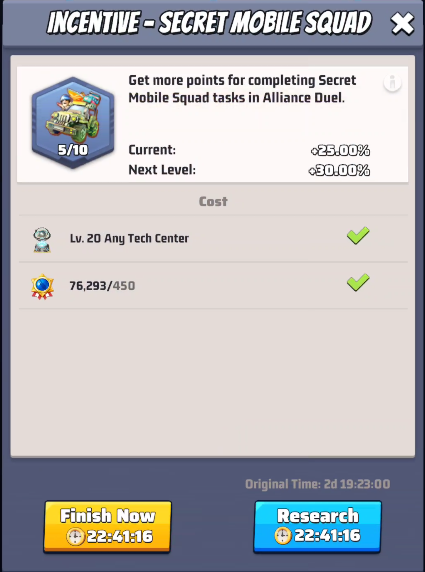This screenshot has width=425, height=572.
Task: Tap the Current +25.00% bonus value
Action: [x=340, y=150]
